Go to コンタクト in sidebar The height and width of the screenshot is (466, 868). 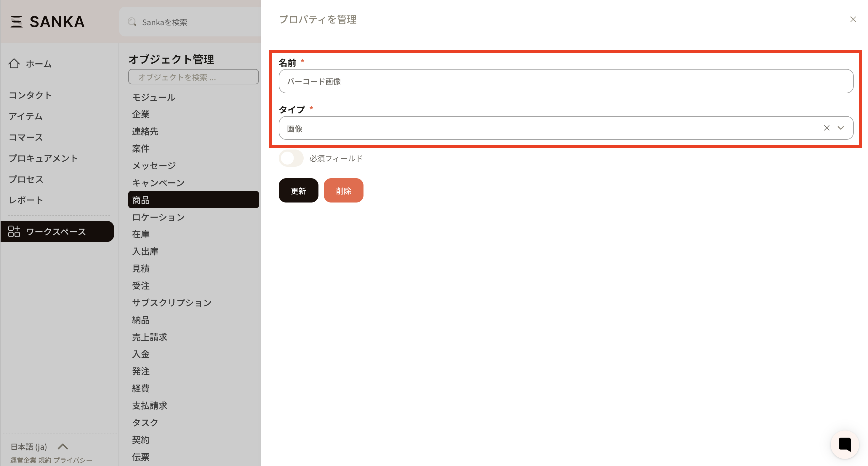[30, 95]
